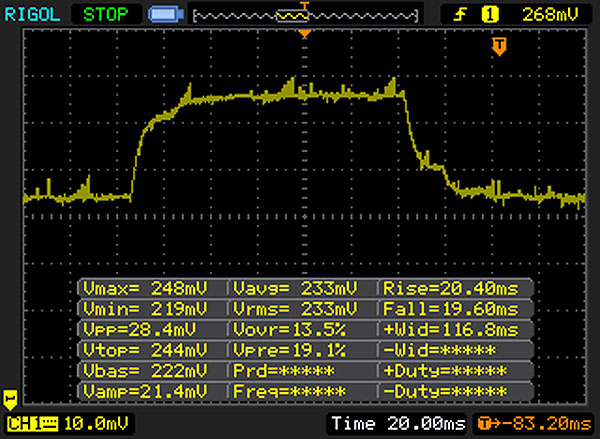Click the orange trigger level T marker

coord(499,46)
